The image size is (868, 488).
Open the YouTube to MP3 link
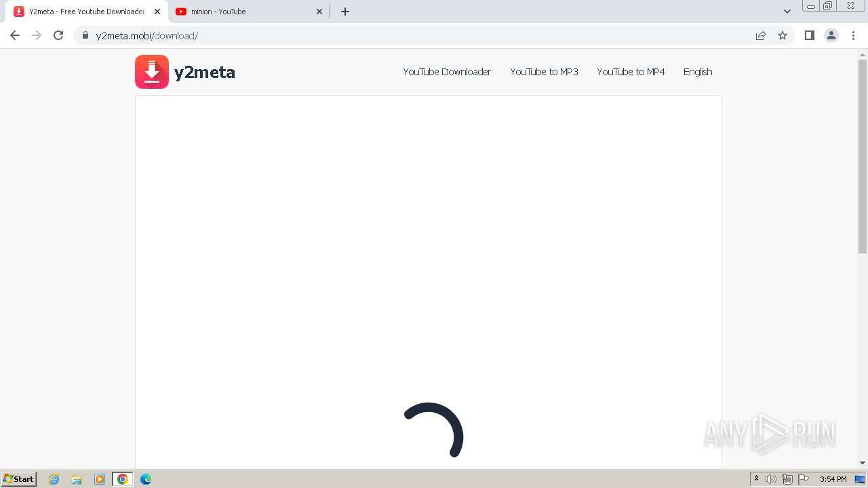coord(544,72)
